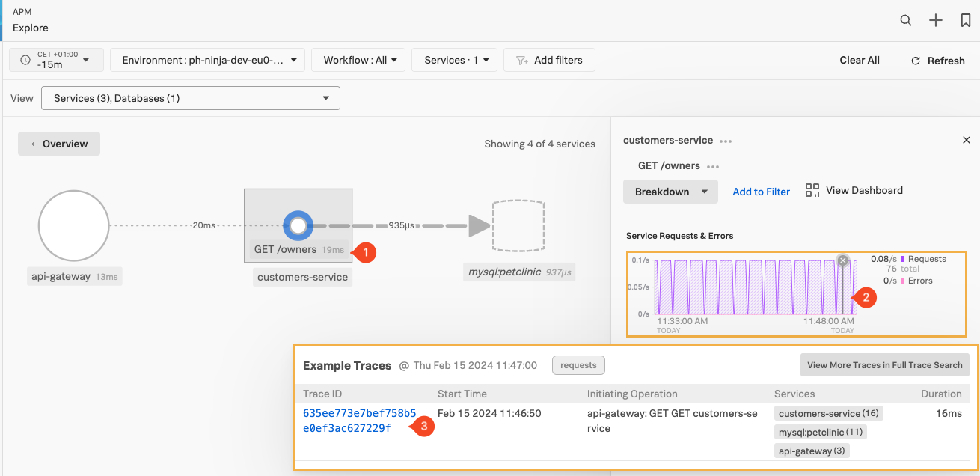The image size is (980, 476).
Task: Expand the View Services and Databases combo box
Action: (191, 98)
